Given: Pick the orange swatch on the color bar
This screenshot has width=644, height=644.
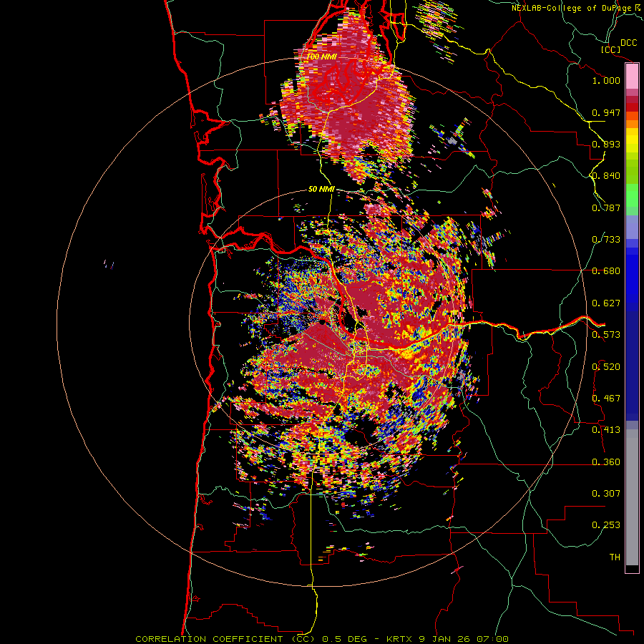Looking at the screenshot, I should click(632, 124).
